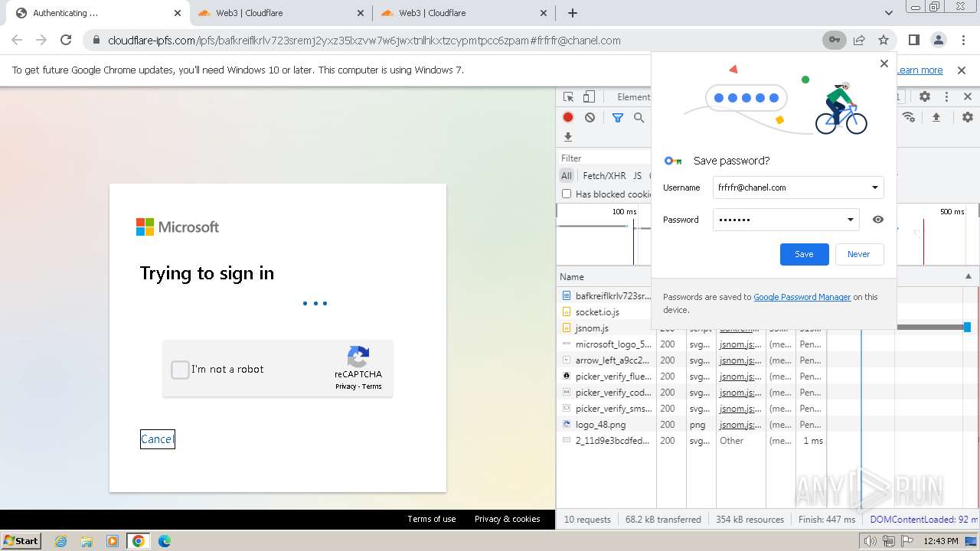The image size is (980, 551).
Task: Open Google Password Manager link
Action: (802, 297)
